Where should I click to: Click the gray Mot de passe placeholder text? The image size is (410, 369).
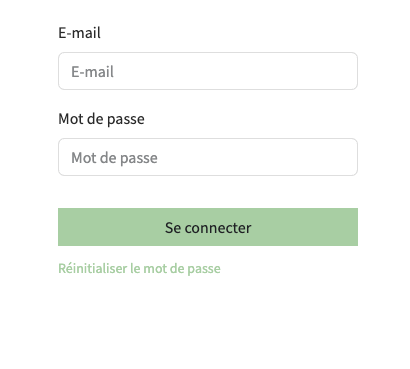[x=114, y=158]
